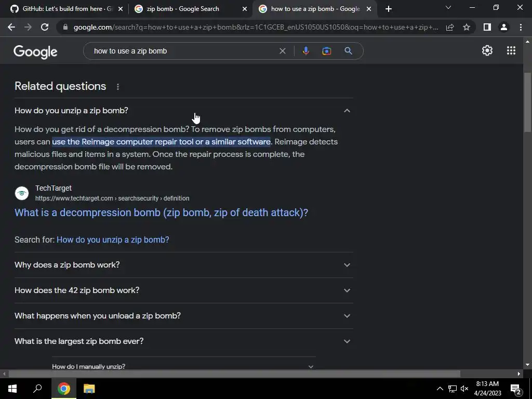Click the horizontal scrollbar thumb
The image size is (532, 399).
pyautogui.click(x=234, y=374)
